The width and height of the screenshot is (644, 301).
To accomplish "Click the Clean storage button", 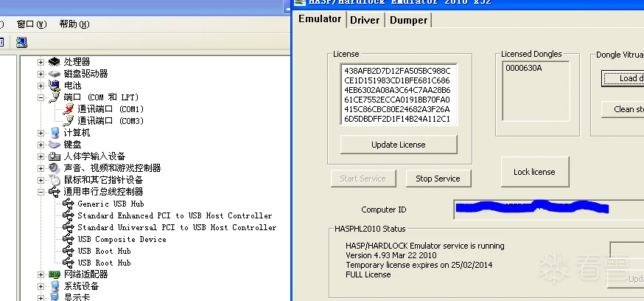I will pos(623,109).
